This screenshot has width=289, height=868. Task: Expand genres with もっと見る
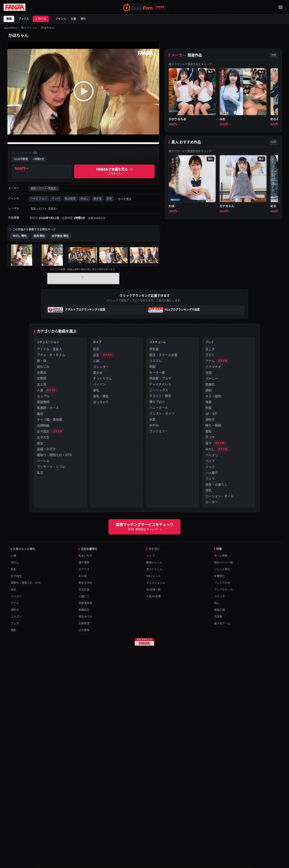pyautogui.click(x=124, y=199)
